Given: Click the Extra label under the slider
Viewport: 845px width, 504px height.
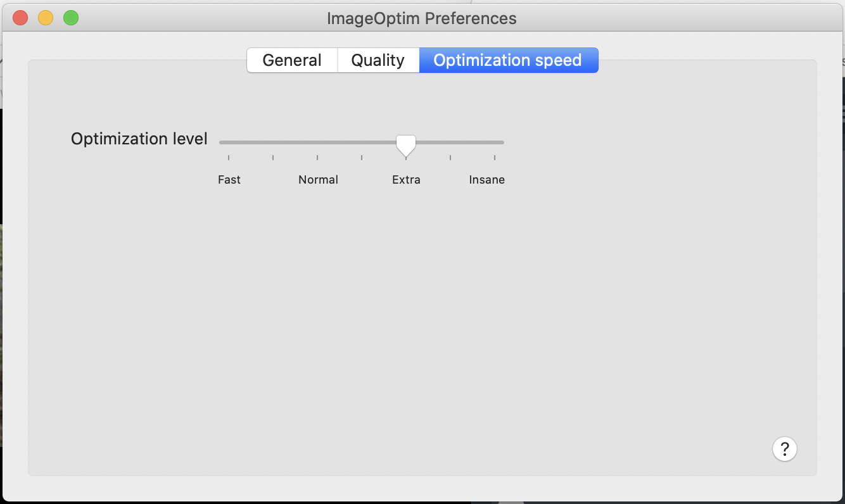Looking at the screenshot, I should tap(406, 180).
